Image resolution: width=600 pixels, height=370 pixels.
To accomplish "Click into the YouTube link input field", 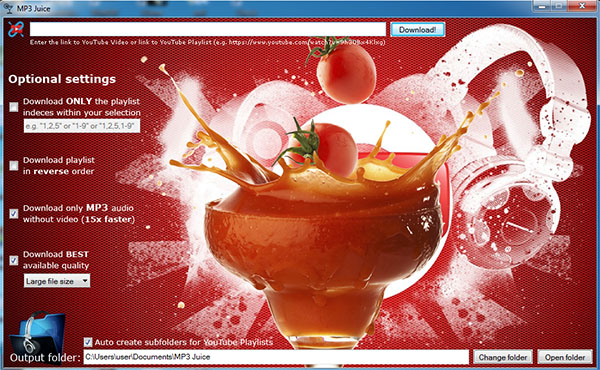I will click(208, 29).
